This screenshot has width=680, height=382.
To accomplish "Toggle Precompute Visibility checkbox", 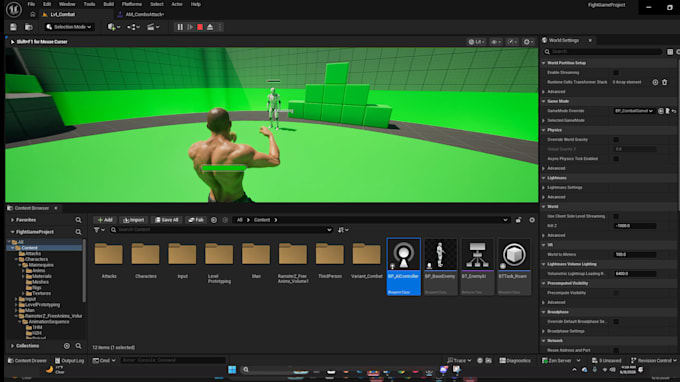I will [616, 293].
